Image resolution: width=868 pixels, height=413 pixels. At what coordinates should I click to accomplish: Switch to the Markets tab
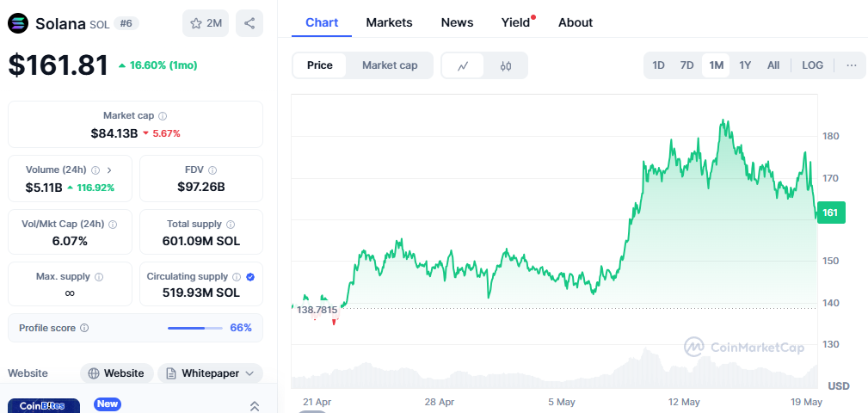click(389, 22)
